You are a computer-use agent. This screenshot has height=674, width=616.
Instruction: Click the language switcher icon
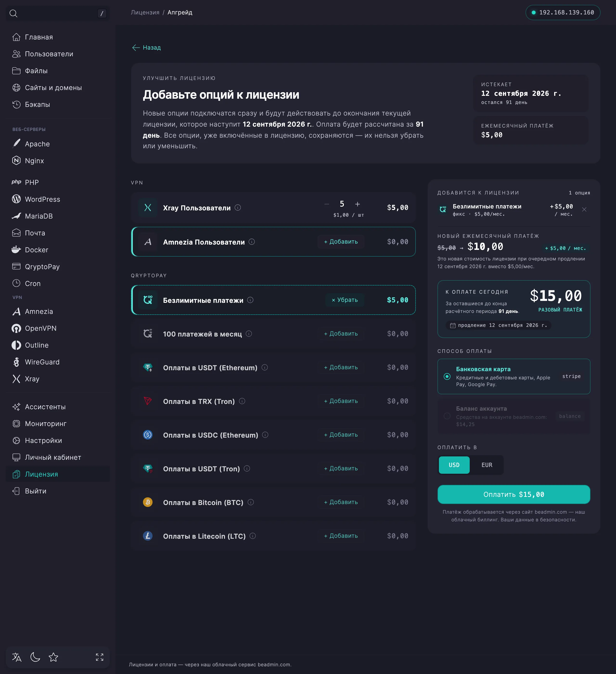coord(17,657)
